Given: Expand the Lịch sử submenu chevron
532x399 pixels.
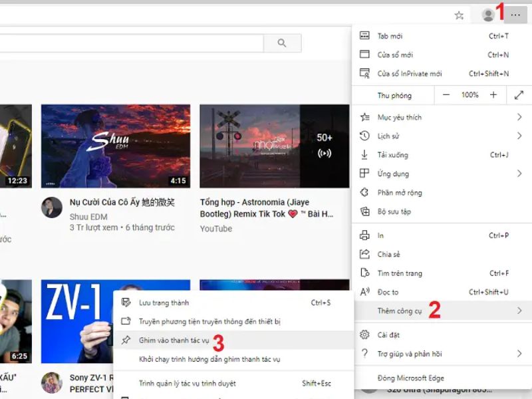Looking at the screenshot, I should (x=520, y=136).
